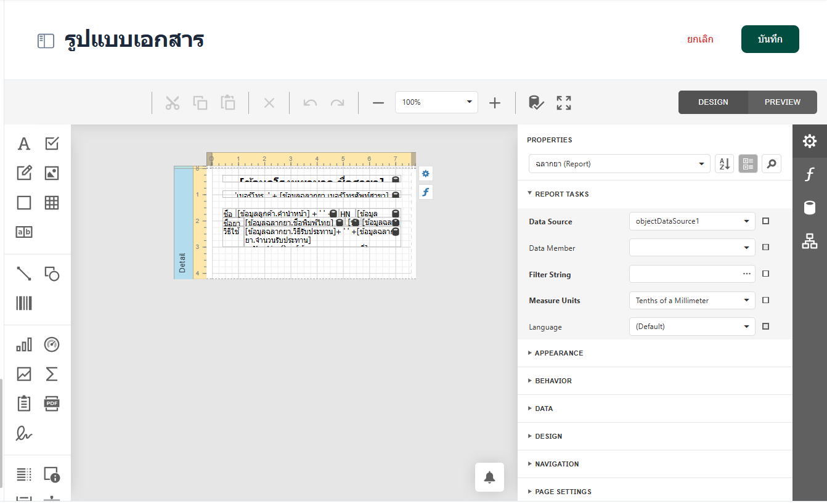
Task: Open the 100% zoom level dropdown
Action: click(436, 102)
